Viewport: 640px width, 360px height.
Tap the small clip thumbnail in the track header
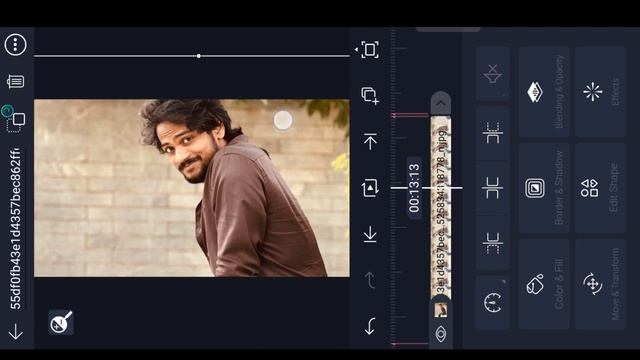441,310
